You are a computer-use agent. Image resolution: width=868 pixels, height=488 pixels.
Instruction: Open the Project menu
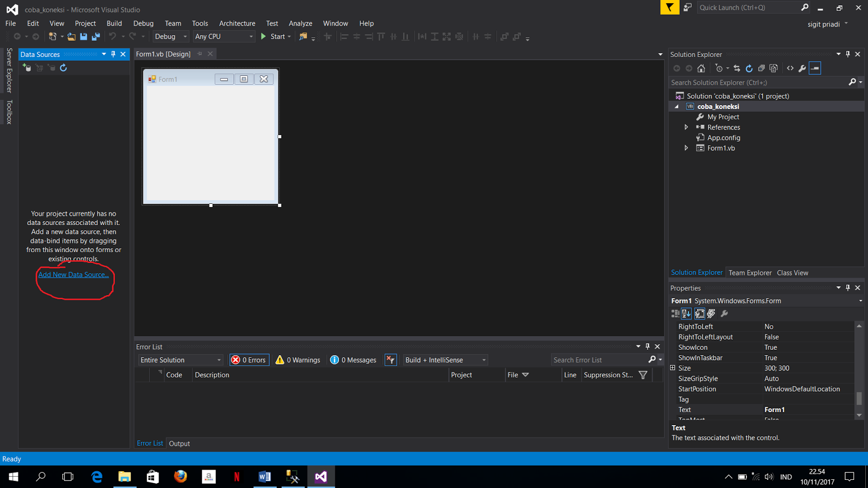pos(85,23)
